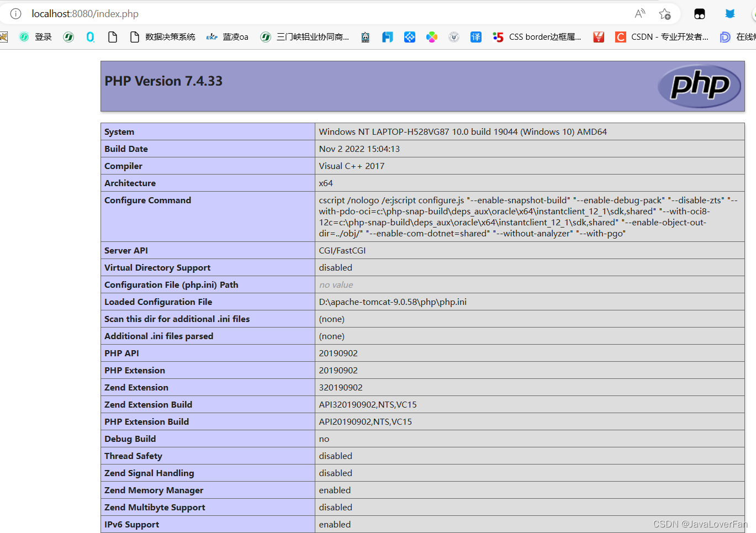Select the PHP API label
756x533 pixels.
(x=121, y=353)
